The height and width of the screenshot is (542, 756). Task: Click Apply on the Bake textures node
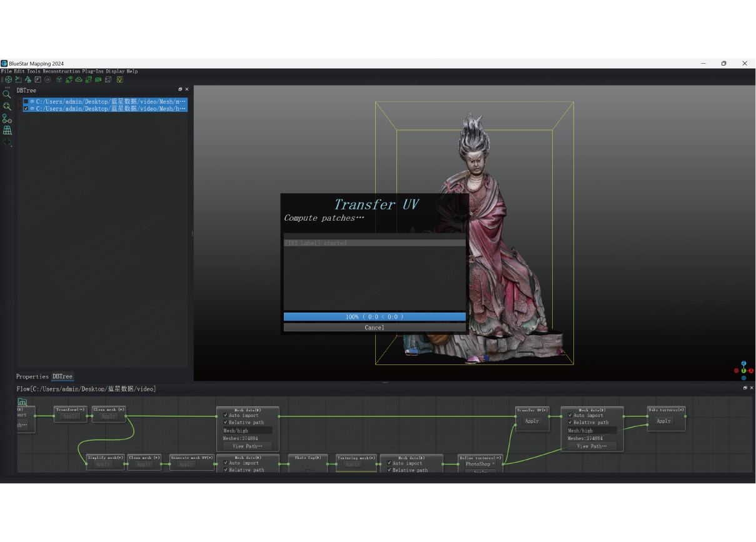coord(663,421)
